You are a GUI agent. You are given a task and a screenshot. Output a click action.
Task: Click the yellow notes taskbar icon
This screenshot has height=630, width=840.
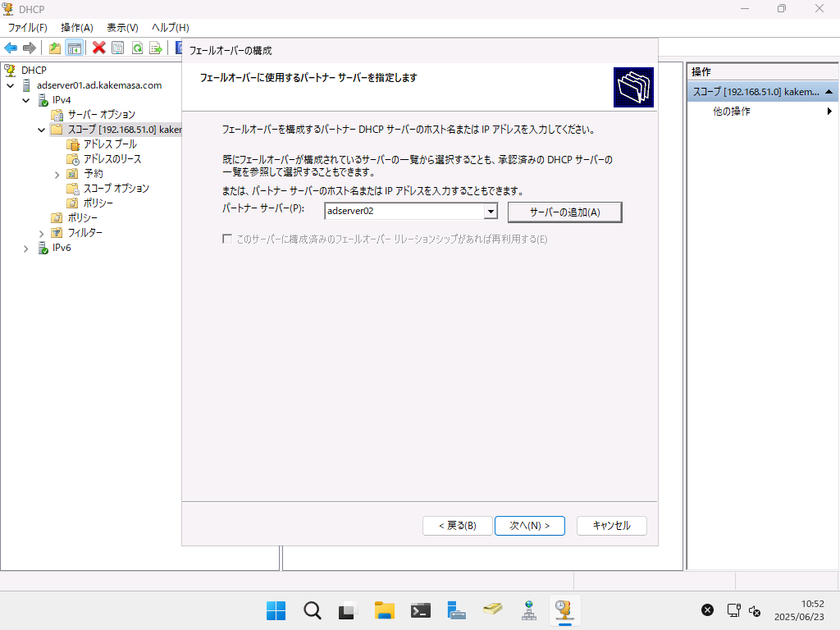click(493, 610)
